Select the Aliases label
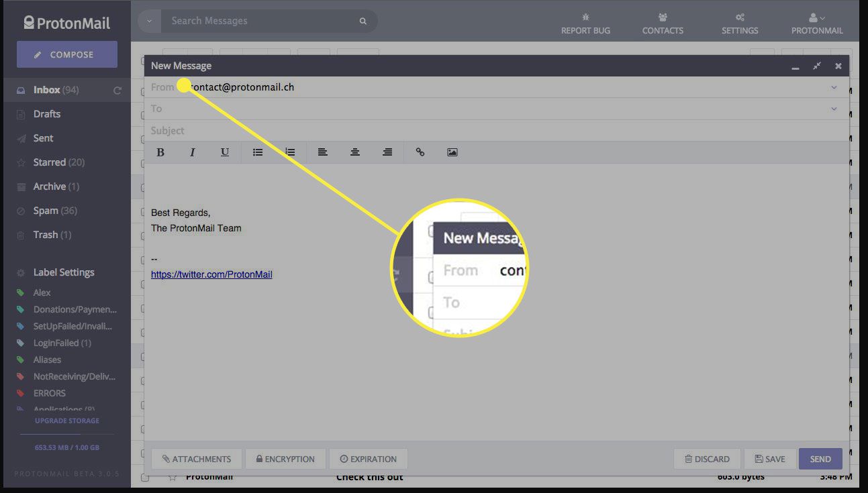 click(47, 360)
